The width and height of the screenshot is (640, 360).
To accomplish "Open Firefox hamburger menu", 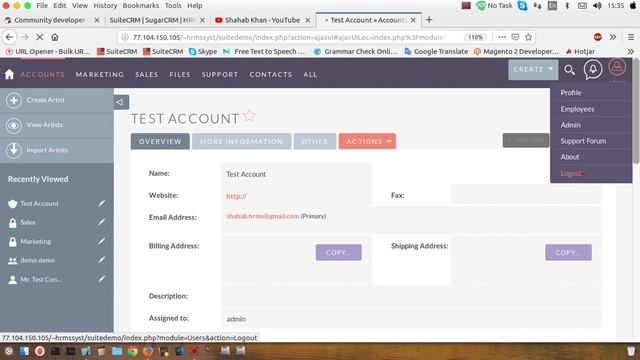I will [x=631, y=37].
